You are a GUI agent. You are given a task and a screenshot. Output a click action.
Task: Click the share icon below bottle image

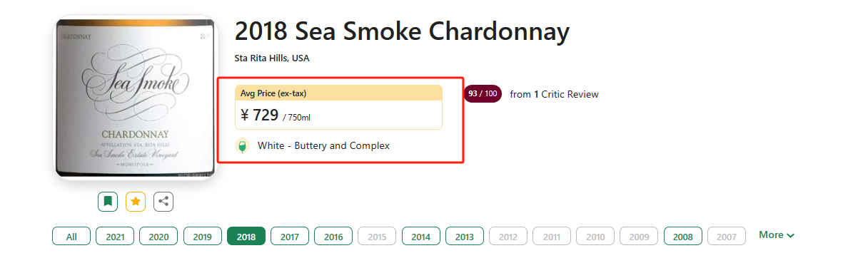(x=163, y=202)
